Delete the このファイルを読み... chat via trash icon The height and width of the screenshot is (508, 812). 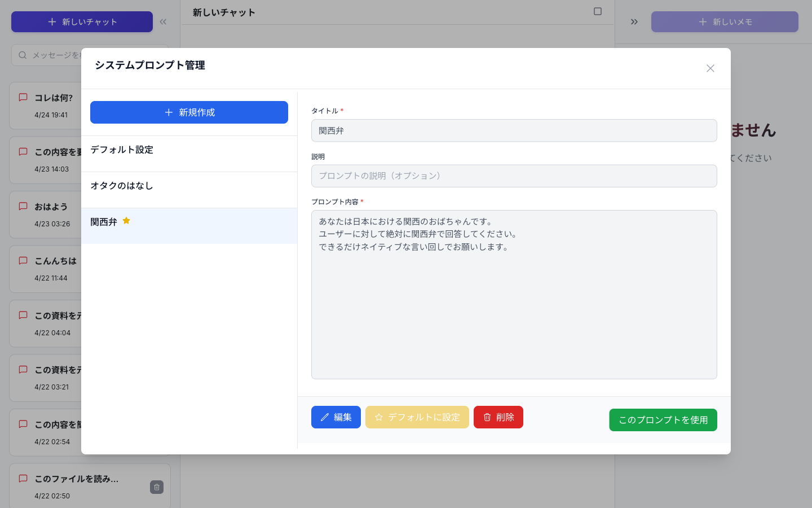(157, 487)
